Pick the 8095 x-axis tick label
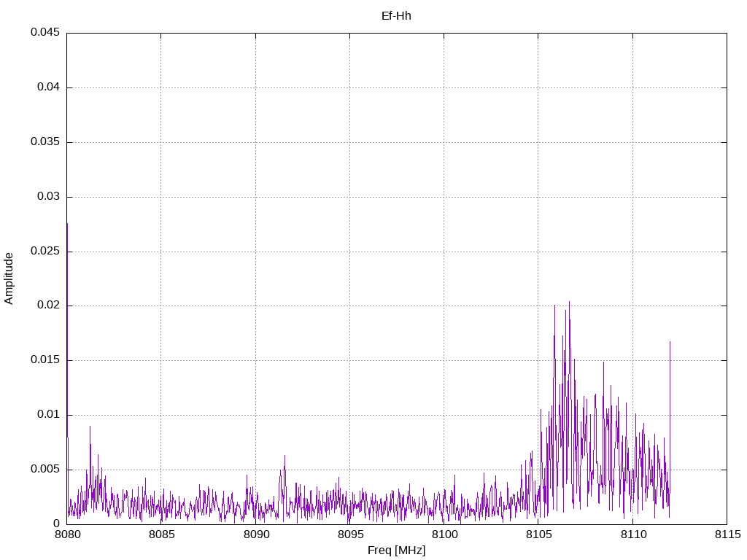The image size is (747, 560). tap(349, 535)
